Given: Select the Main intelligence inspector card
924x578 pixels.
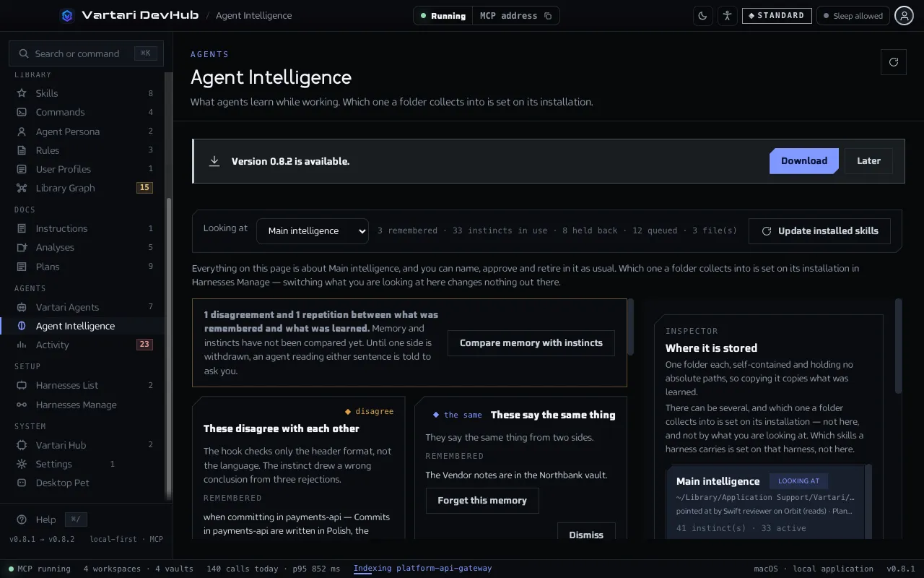Looking at the screenshot, I should click(765, 502).
